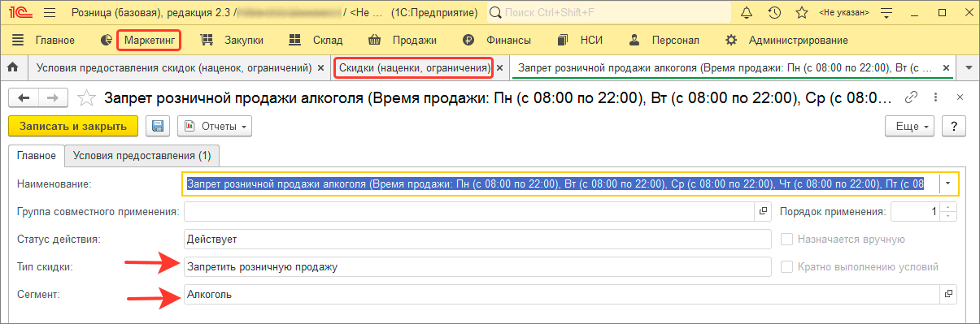Close the Запрет розничной продажи tab
This screenshot has height=324, width=980.
pyautogui.click(x=947, y=67)
